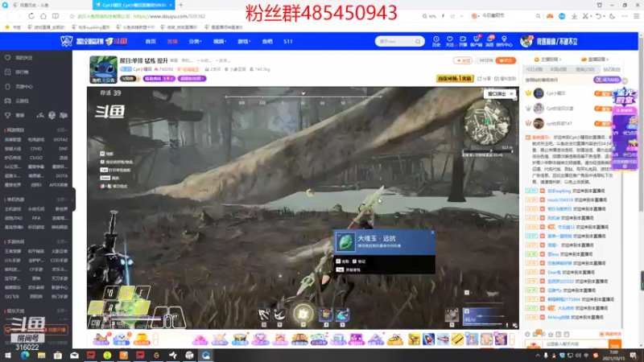Click the magnifier icon beside browser search box

(x=538, y=16)
